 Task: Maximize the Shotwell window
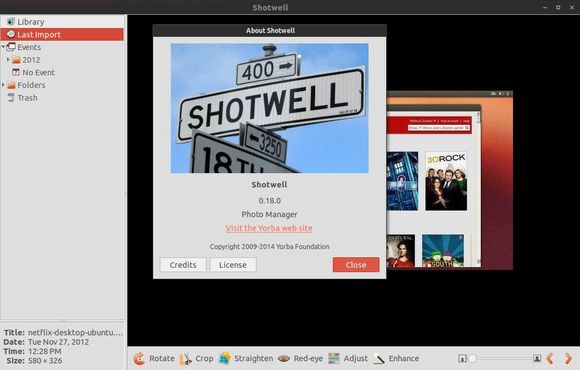558,7
